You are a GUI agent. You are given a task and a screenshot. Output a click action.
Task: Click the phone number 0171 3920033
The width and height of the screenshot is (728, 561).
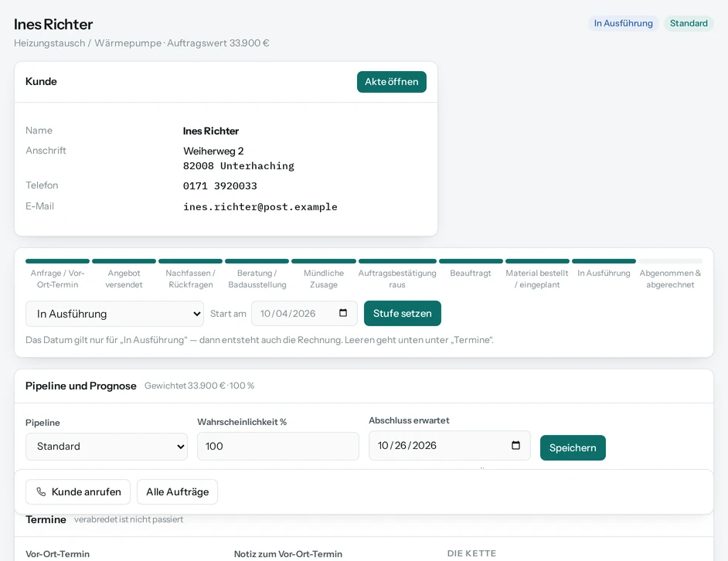220,185
